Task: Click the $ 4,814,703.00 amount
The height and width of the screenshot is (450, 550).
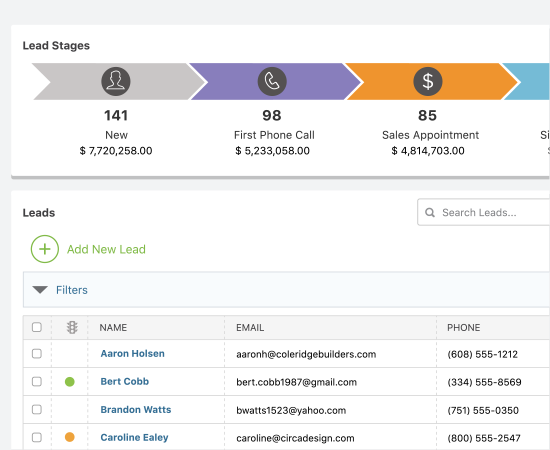Action: [428, 151]
